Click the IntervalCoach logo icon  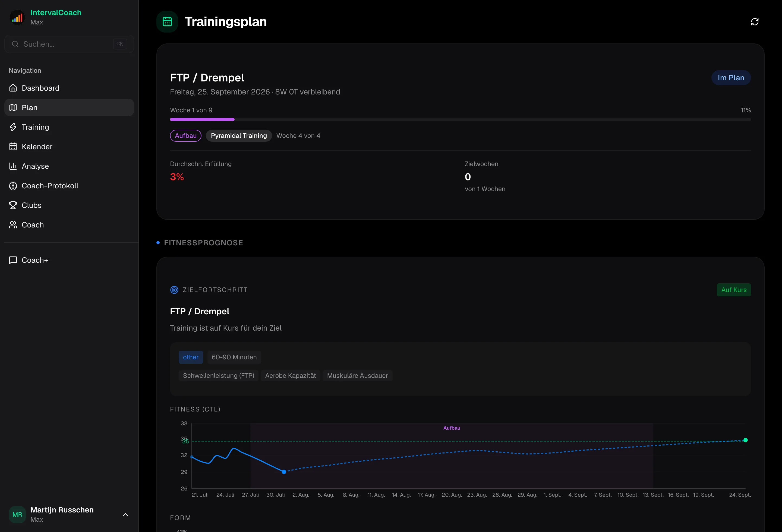pos(17,17)
